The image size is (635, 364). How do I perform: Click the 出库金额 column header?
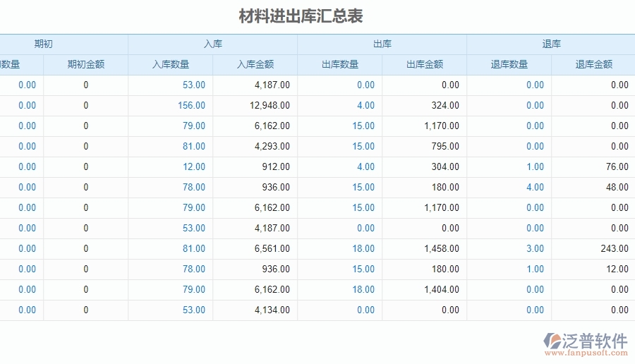424,65
